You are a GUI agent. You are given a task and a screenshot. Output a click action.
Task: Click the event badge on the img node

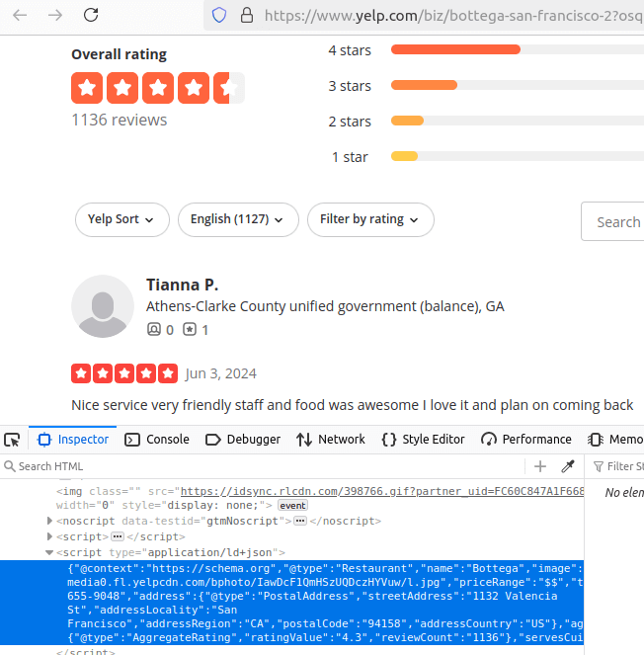[292, 506]
